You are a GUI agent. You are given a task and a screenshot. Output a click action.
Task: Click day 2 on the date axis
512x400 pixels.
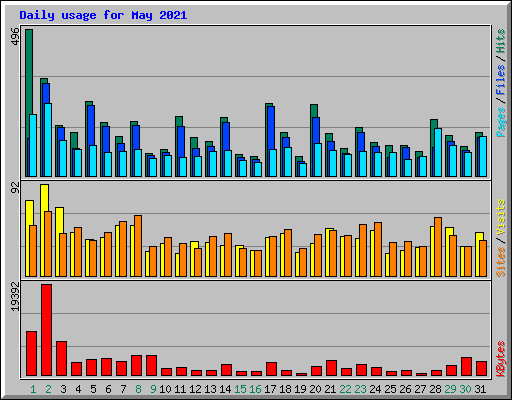(48, 389)
